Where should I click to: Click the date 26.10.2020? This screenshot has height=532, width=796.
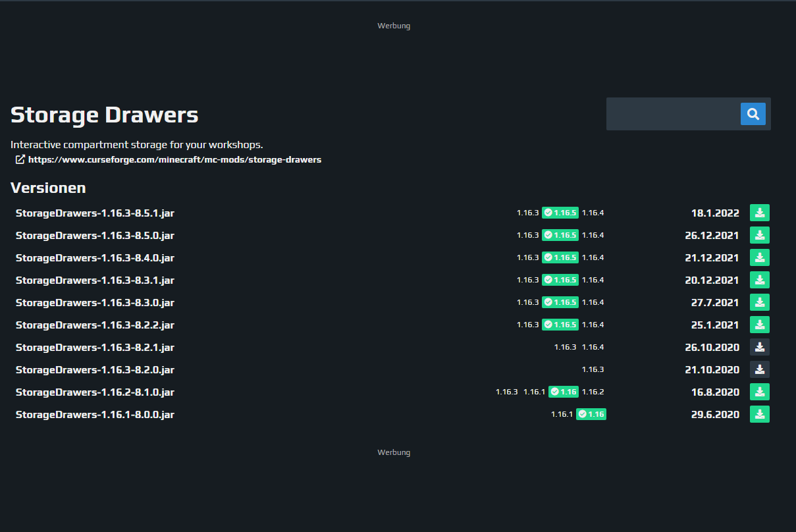(712, 347)
